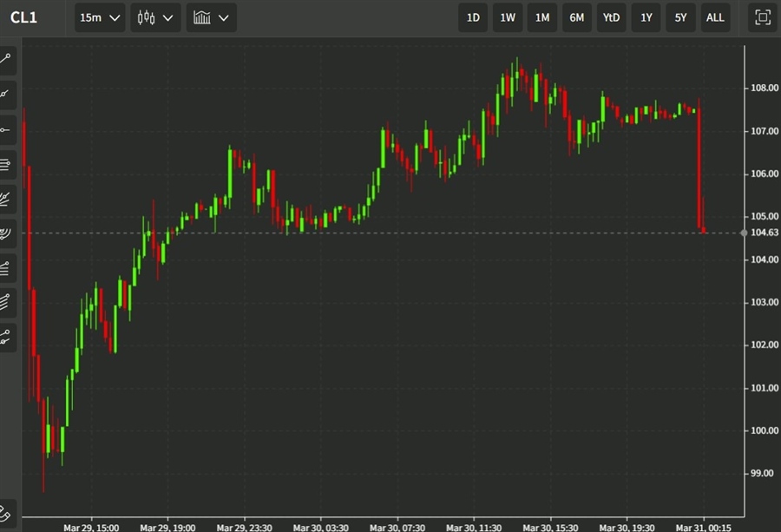Click the Mar 30, 07:30 time label
Screen dimensions: 781x532
point(397,528)
